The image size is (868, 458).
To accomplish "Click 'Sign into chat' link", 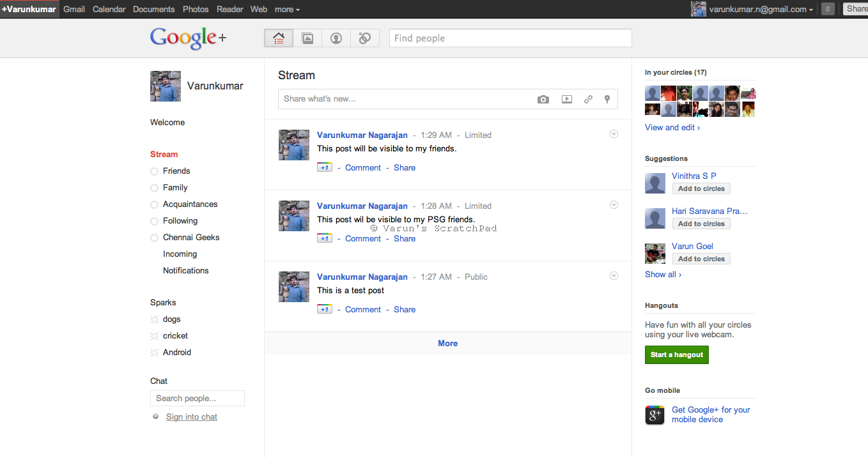I will pos(192,416).
